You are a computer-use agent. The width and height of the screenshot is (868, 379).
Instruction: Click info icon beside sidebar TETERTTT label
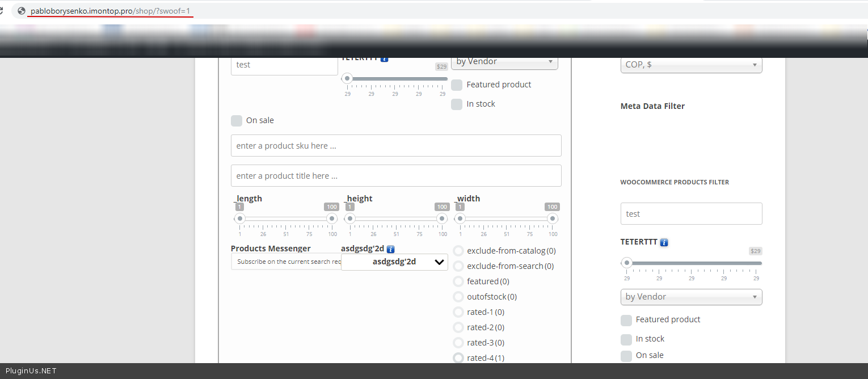coord(664,242)
